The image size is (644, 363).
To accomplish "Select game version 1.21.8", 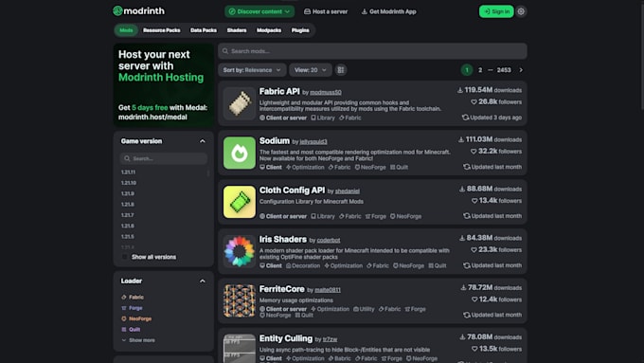I will point(127,204).
